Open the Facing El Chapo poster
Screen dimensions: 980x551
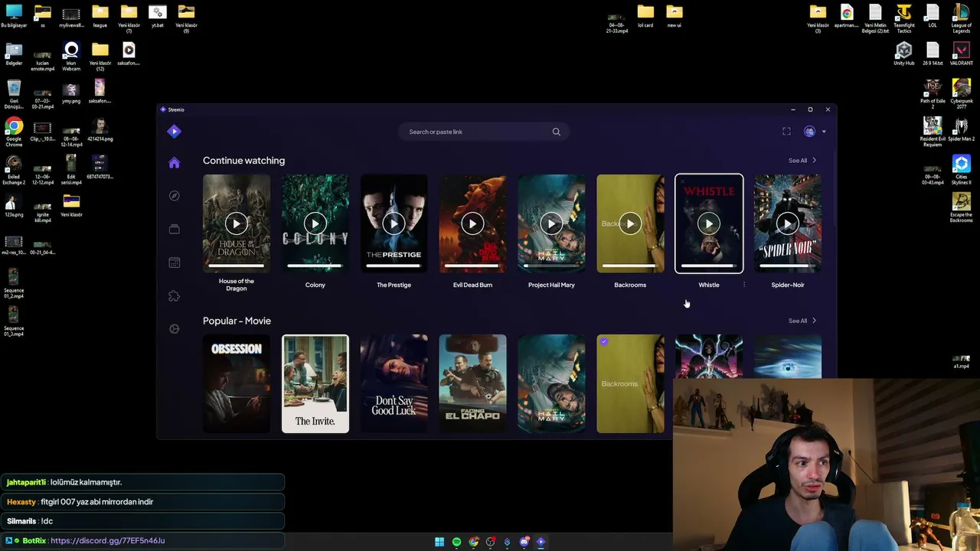point(472,383)
